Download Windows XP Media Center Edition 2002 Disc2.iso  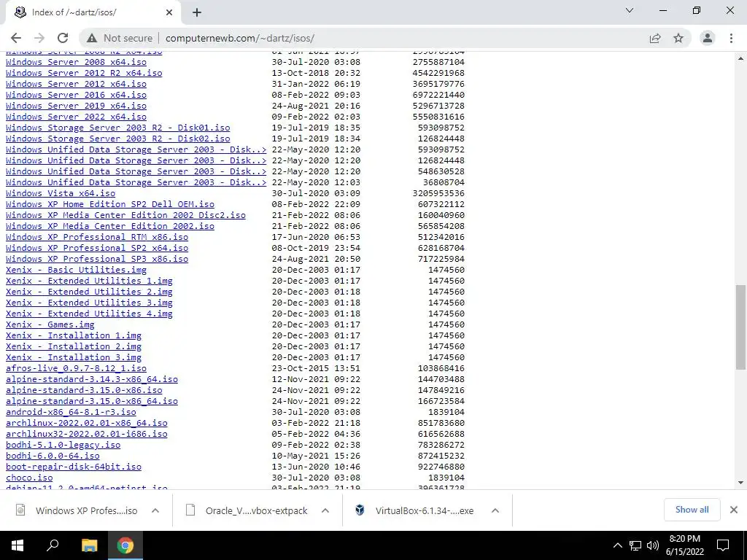point(125,215)
